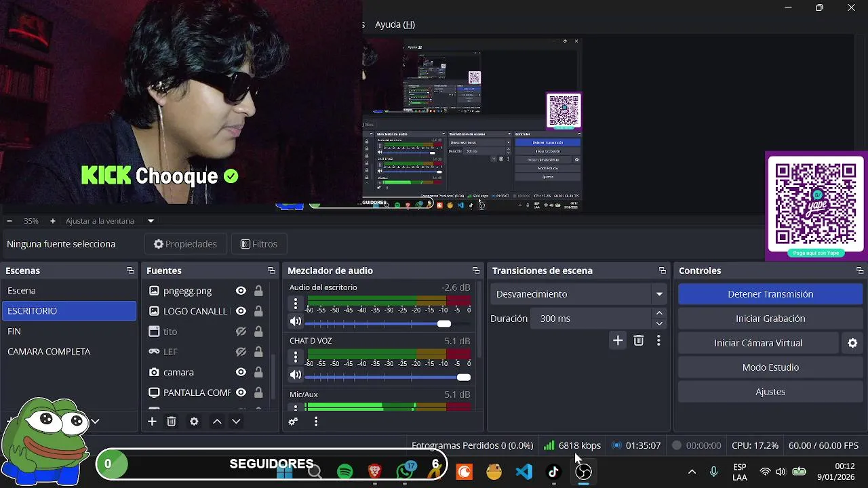Click the image icon beside pngegg.png source
This screenshot has height=488, width=868.
coord(154,291)
